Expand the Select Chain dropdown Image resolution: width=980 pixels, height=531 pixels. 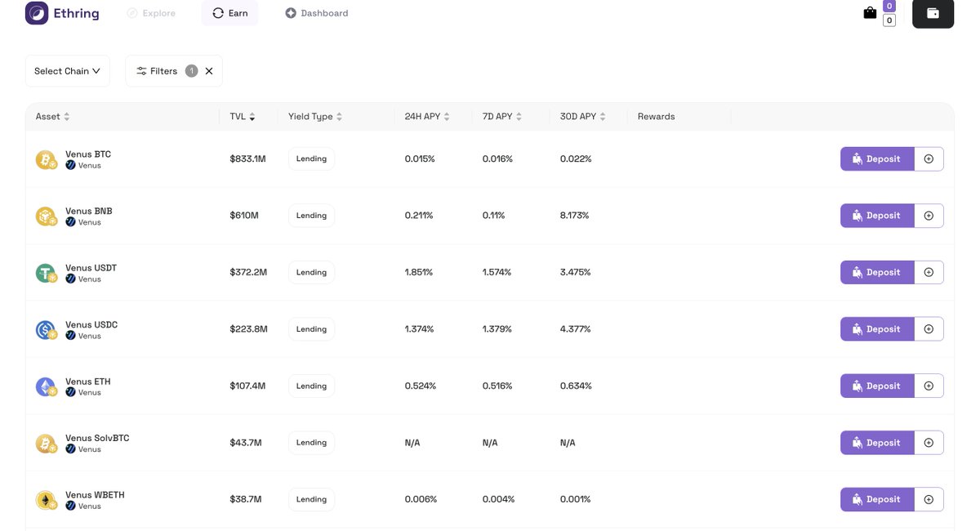coord(67,71)
